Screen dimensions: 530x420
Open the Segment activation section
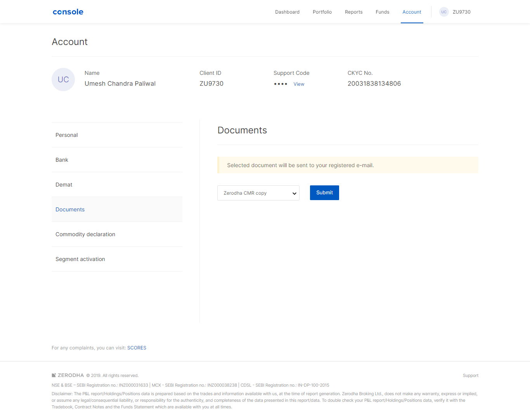(x=80, y=259)
